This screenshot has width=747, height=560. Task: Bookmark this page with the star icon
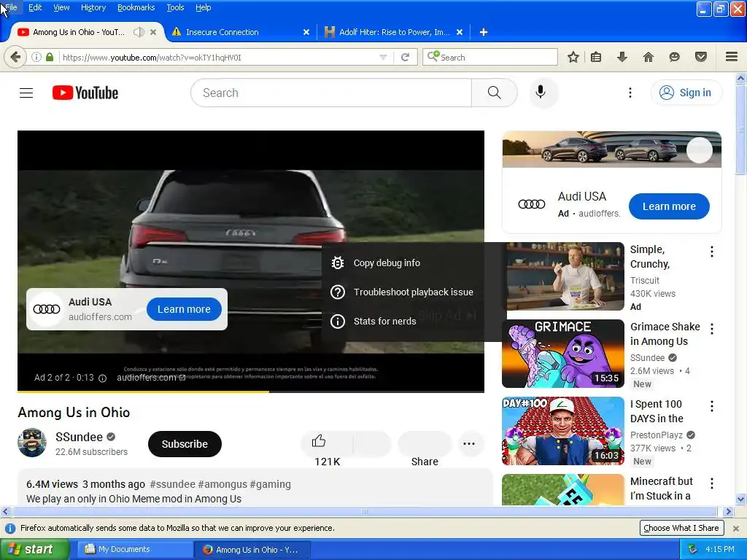(573, 57)
